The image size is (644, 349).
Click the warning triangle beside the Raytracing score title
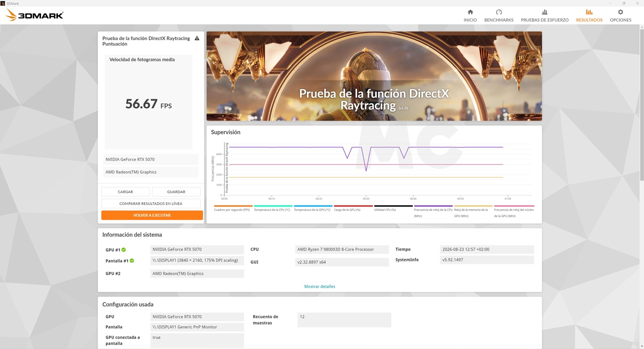point(197,38)
